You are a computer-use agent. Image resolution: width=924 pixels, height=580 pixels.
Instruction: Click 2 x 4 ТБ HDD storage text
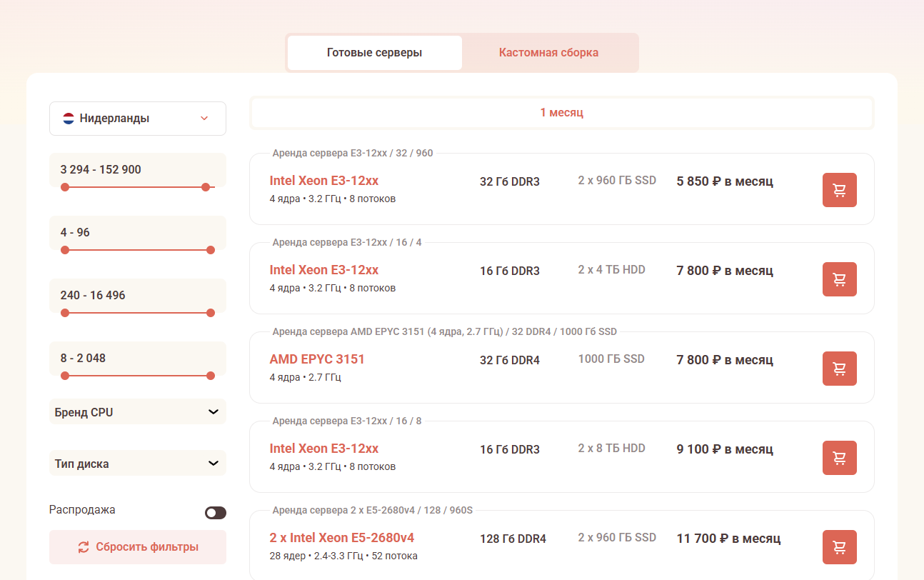click(x=611, y=269)
